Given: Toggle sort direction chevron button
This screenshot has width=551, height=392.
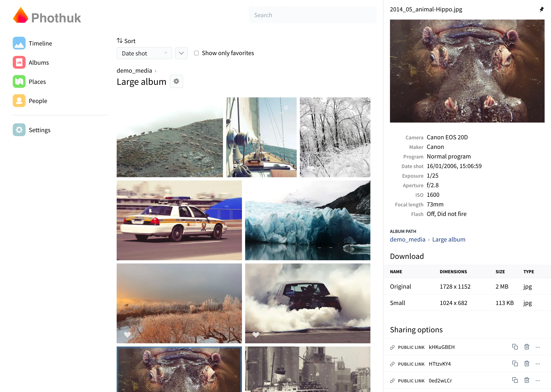Looking at the screenshot, I should [181, 53].
